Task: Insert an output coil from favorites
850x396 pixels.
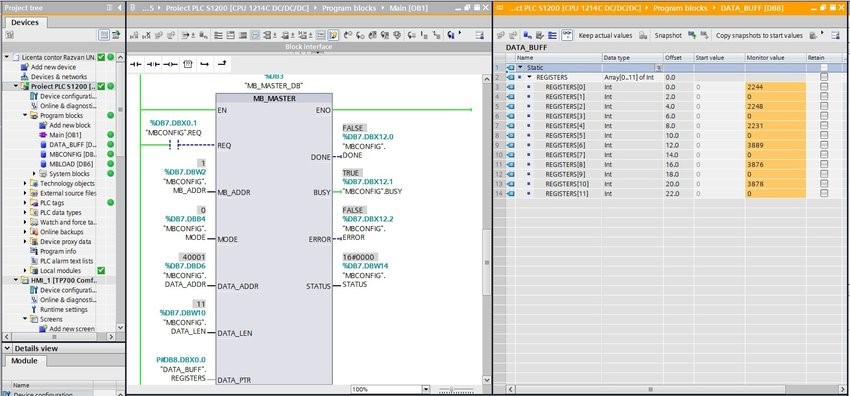Action: point(170,64)
